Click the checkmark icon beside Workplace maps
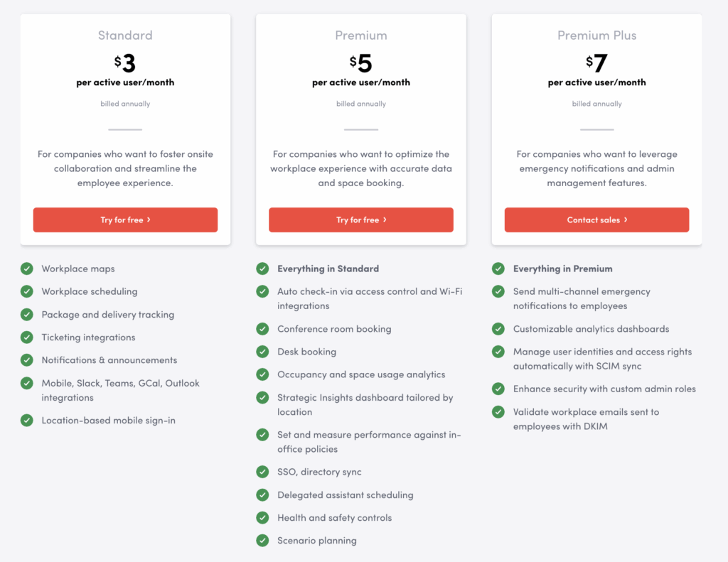This screenshot has width=728, height=562. tap(27, 269)
